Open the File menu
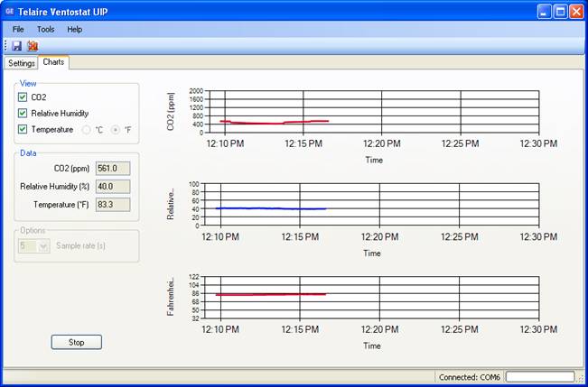Image resolution: width=588 pixels, height=387 pixels. coord(18,29)
